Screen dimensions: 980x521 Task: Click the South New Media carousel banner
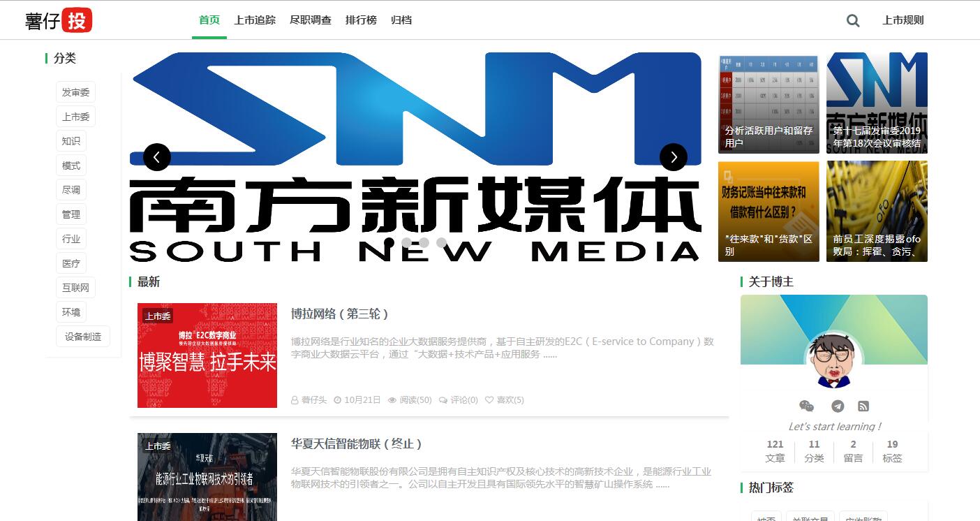tap(415, 157)
